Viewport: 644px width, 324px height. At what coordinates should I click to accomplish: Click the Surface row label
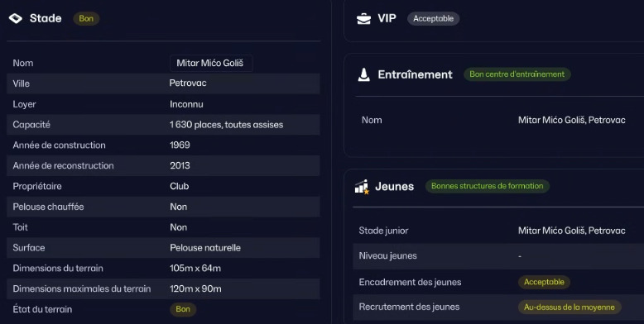29,248
